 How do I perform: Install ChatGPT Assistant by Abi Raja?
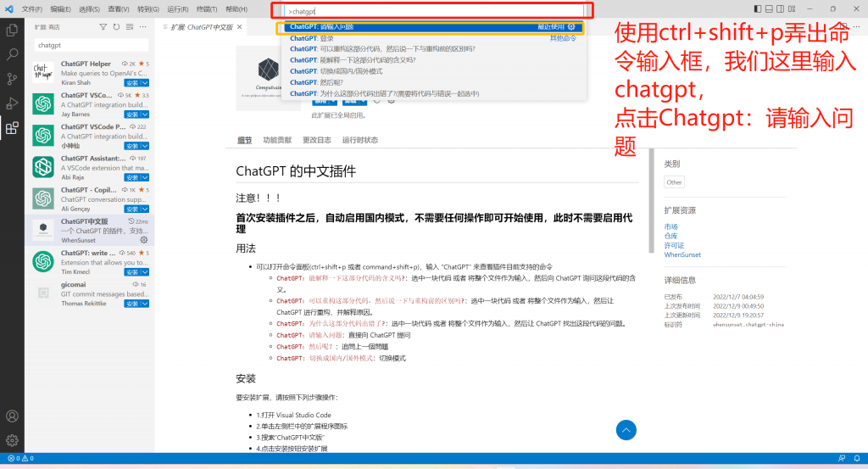(x=131, y=178)
